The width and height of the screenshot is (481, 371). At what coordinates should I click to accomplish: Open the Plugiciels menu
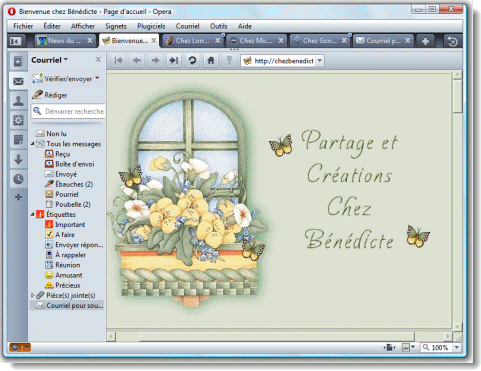coord(151,26)
